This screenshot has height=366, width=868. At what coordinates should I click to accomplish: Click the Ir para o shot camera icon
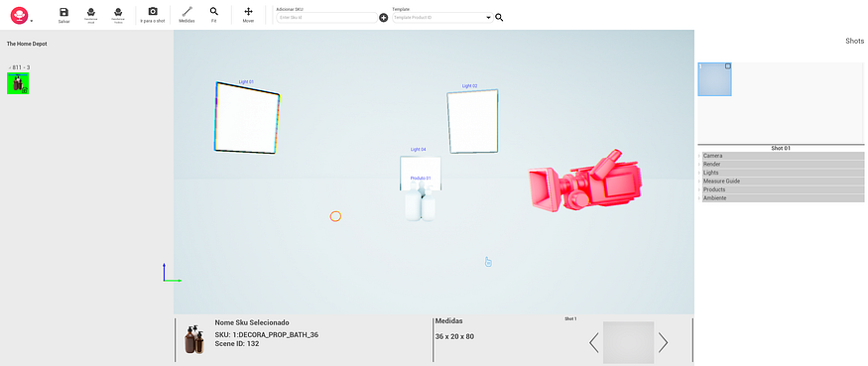pyautogui.click(x=153, y=12)
